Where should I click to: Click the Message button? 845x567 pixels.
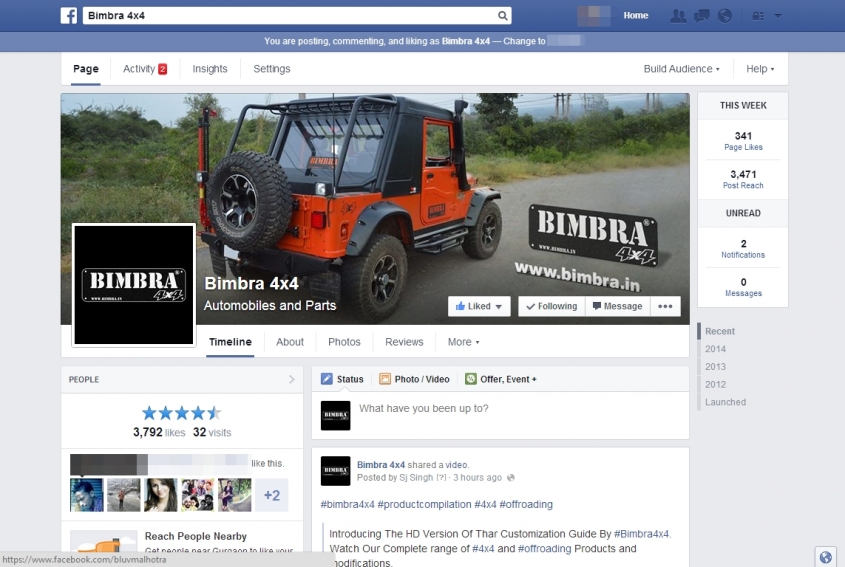pyautogui.click(x=617, y=306)
